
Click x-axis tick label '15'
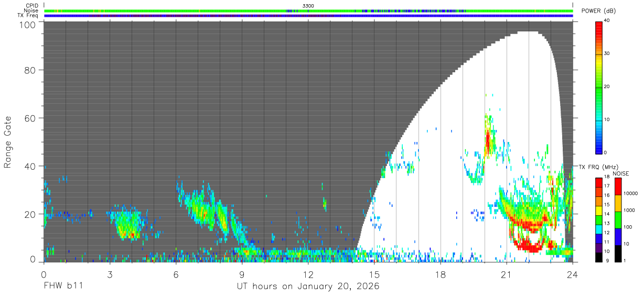(x=374, y=274)
